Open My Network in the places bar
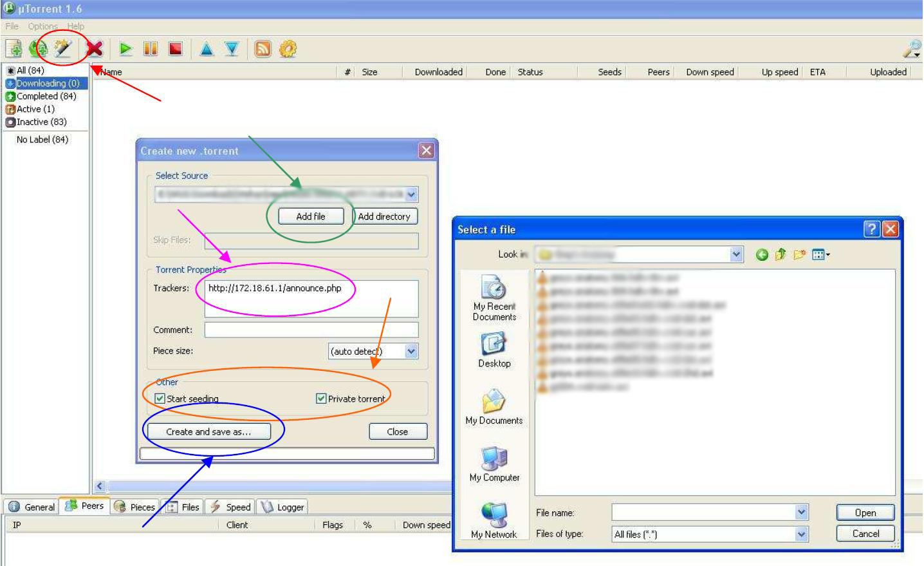This screenshot has width=924, height=566. pyautogui.click(x=494, y=520)
